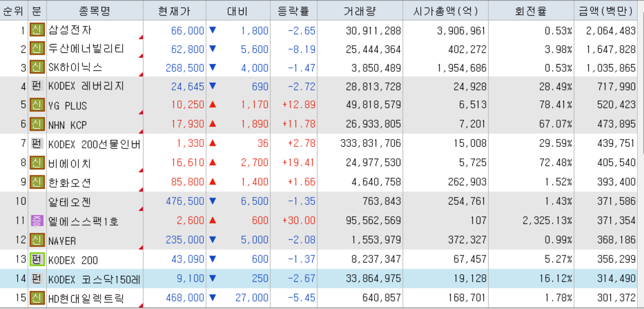Sort by the 대비 column header
644x309 pixels.
click(238, 10)
